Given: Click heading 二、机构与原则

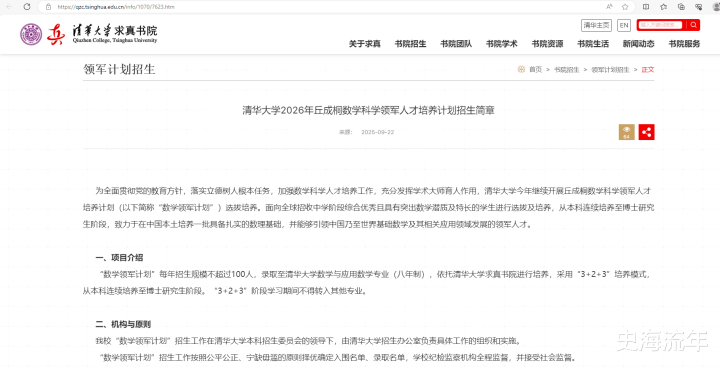Looking at the screenshot, I should [x=123, y=324].
